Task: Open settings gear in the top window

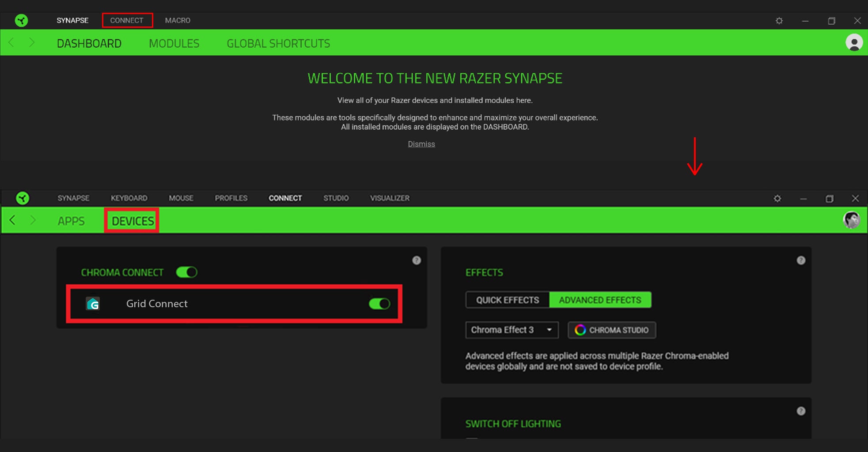Action: [779, 21]
